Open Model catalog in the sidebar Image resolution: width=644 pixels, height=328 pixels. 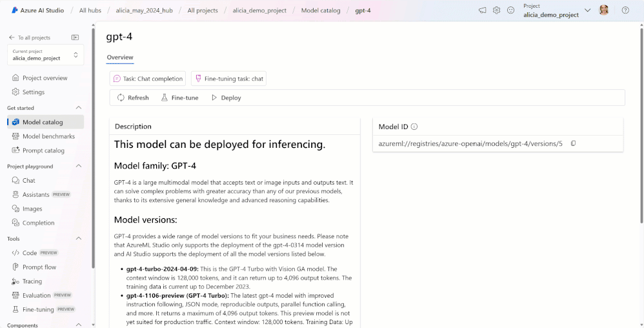[46, 122]
